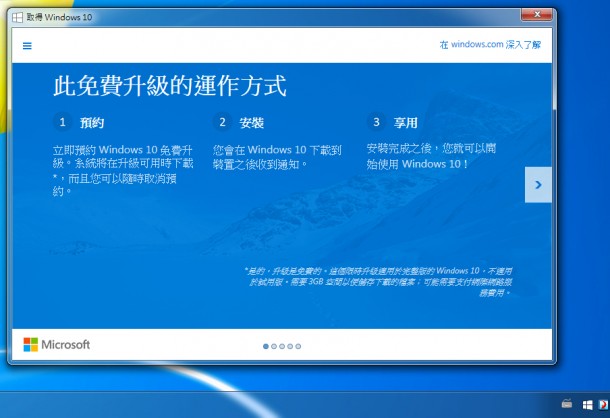Click the paragraph starting '立即預約 Windows 10'
Screen dimensions: 610x418
(x=123, y=170)
